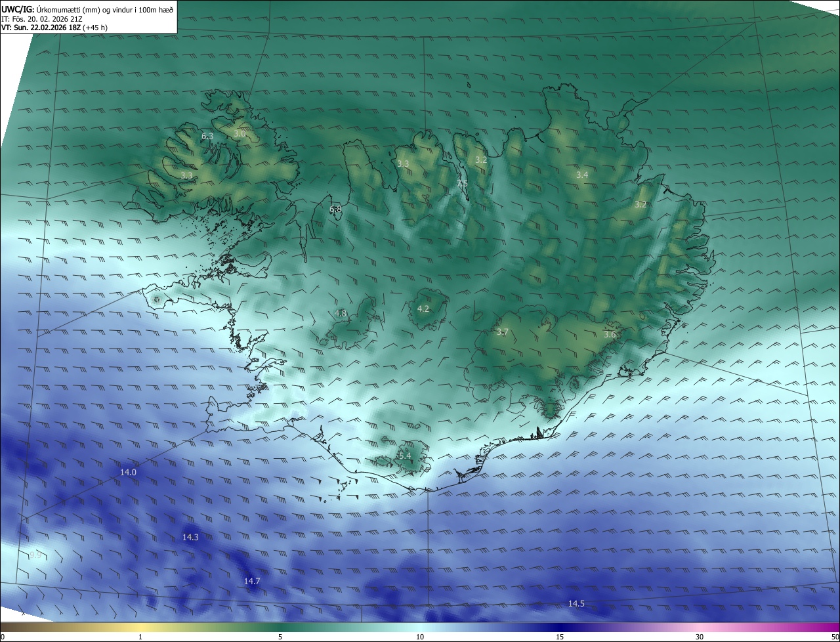Pick the 6.8 map value label
Image resolution: width=840 pixels, height=642 pixels.
click(335, 209)
